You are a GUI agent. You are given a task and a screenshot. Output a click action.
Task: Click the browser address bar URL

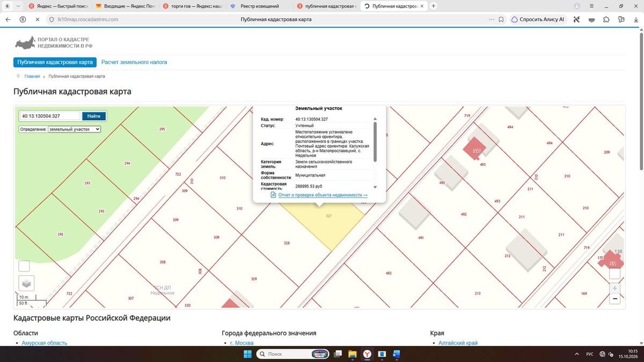pos(87,19)
